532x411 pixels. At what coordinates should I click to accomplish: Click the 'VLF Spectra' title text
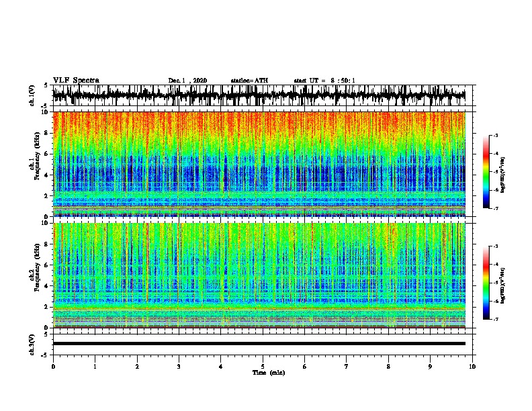76,81
